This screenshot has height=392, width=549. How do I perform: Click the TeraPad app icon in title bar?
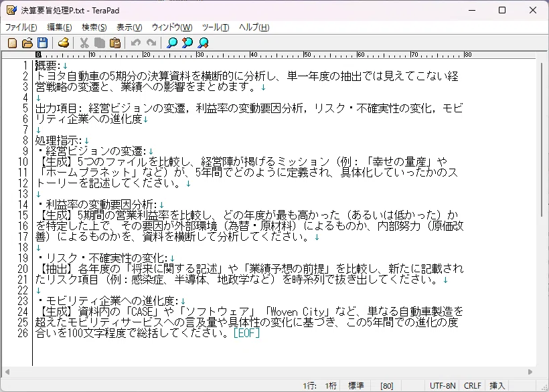(11, 10)
